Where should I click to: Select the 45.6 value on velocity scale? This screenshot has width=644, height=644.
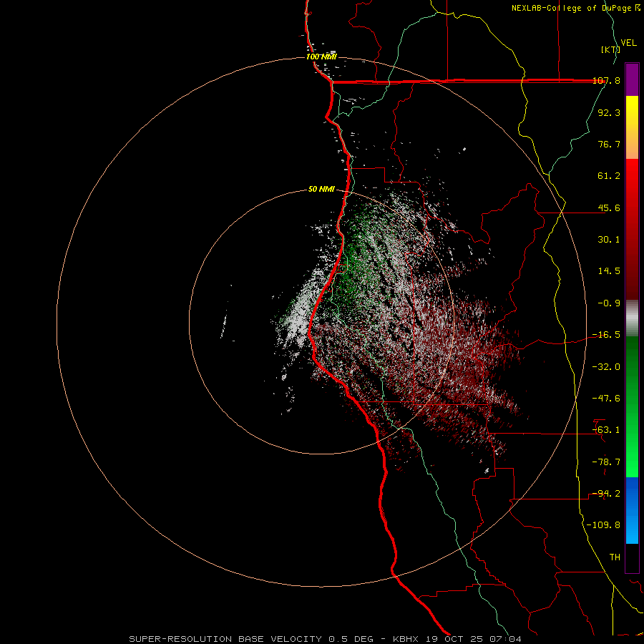point(609,208)
